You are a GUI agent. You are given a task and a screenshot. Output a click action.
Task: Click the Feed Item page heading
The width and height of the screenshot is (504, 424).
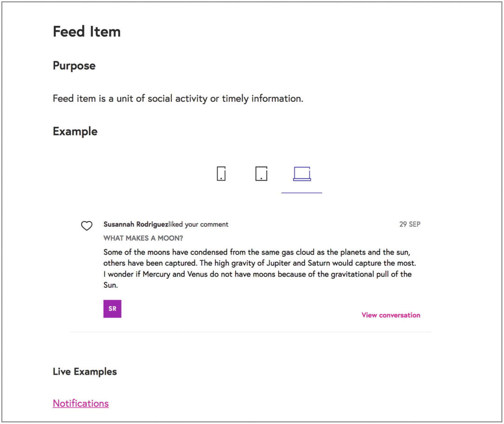click(x=87, y=31)
